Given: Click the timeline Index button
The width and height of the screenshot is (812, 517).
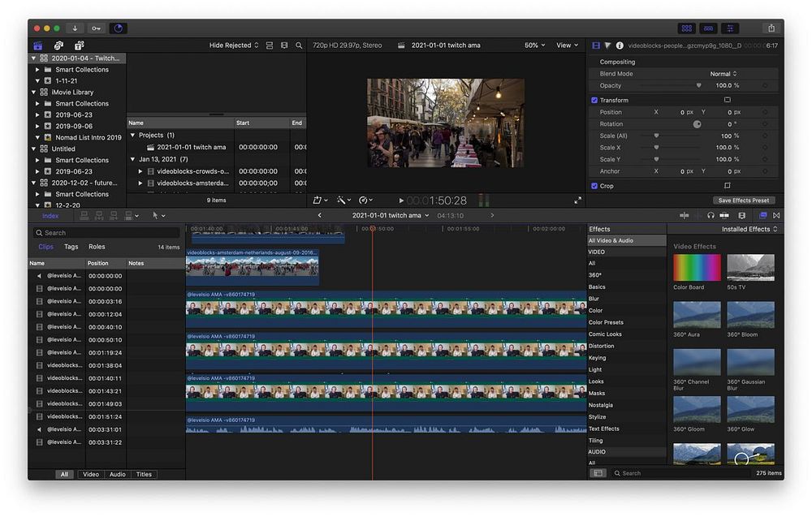Looking at the screenshot, I should (x=50, y=216).
